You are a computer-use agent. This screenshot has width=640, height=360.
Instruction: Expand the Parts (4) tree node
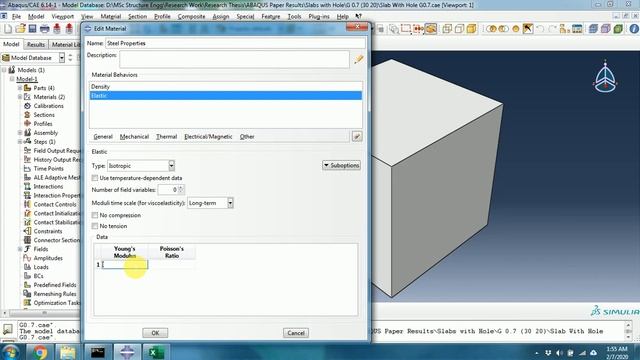point(20,88)
